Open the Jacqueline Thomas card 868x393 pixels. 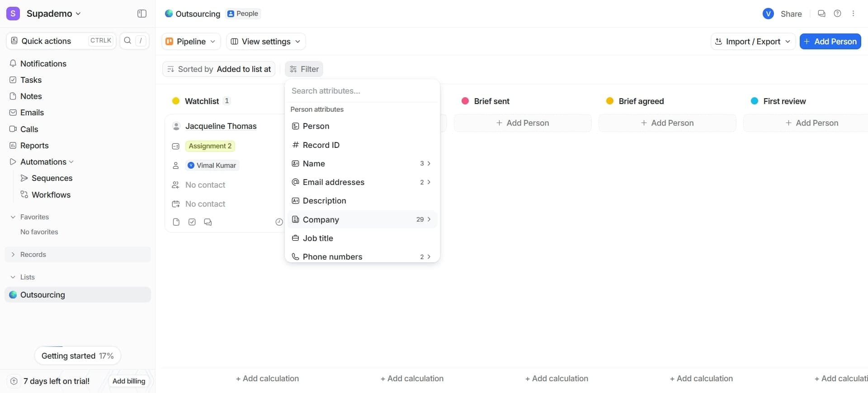click(221, 126)
